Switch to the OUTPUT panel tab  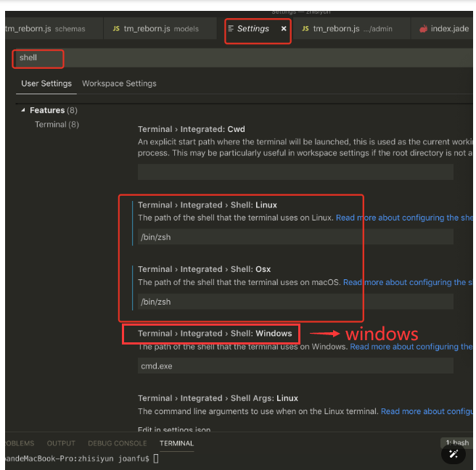pyautogui.click(x=61, y=443)
